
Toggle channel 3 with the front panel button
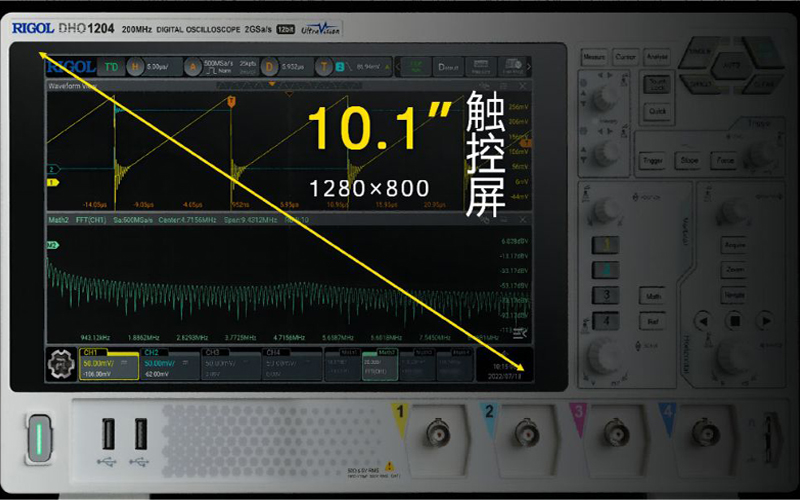[x=604, y=295]
